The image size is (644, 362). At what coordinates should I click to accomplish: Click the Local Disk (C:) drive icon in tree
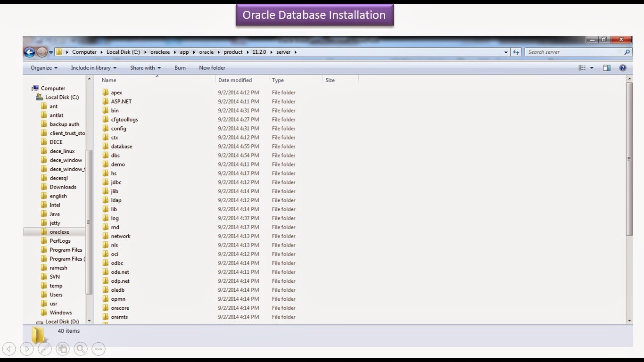(x=40, y=97)
